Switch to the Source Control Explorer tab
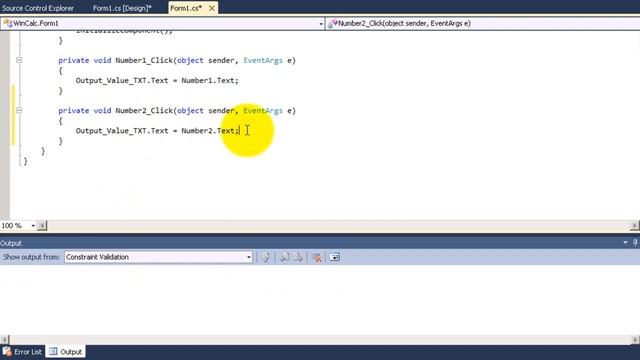Screen dimensions: 640x360 38,8
